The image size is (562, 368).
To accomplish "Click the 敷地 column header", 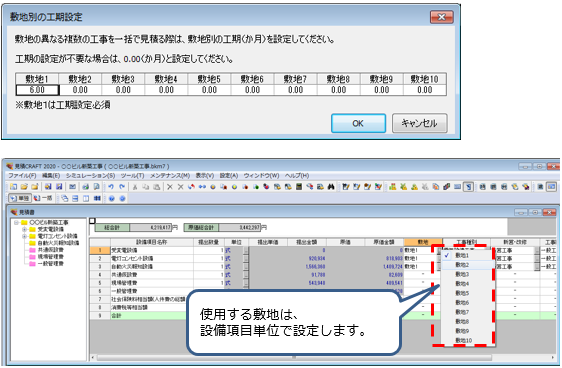I will pyautogui.click(x=423, y=242).
